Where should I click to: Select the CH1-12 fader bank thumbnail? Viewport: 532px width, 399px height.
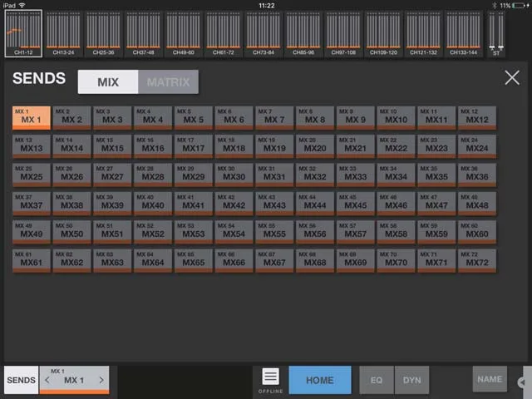click(23, 33)
